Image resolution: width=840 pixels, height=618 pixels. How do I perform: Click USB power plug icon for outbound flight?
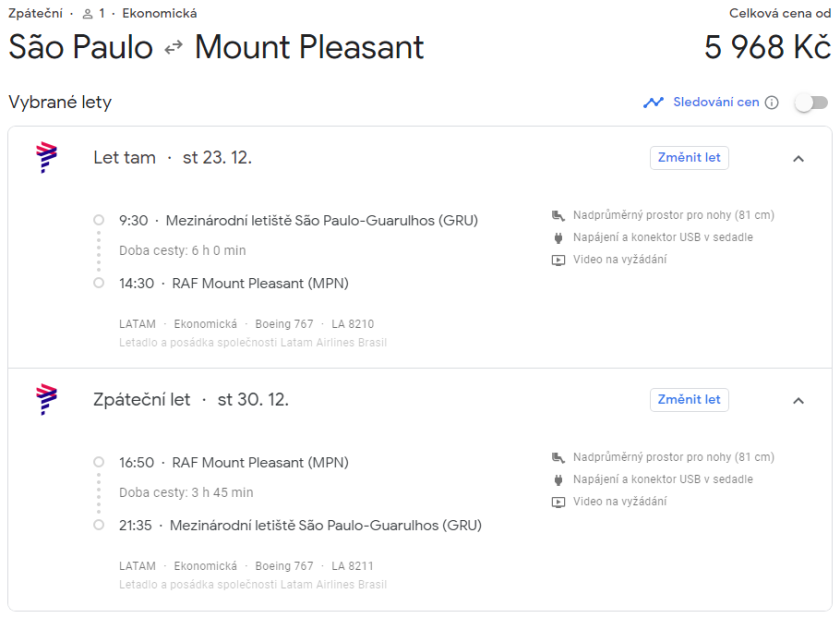click(558, 237)
